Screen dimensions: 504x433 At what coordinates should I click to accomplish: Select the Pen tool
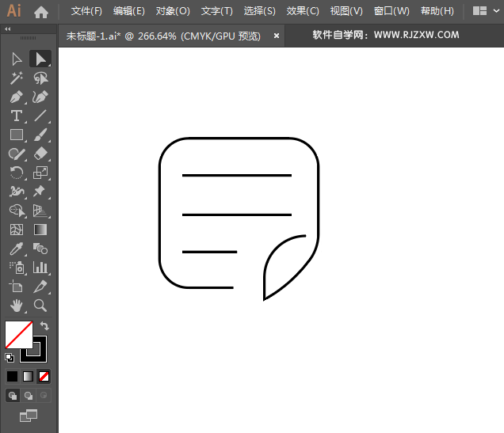click(x=16, y=97)
